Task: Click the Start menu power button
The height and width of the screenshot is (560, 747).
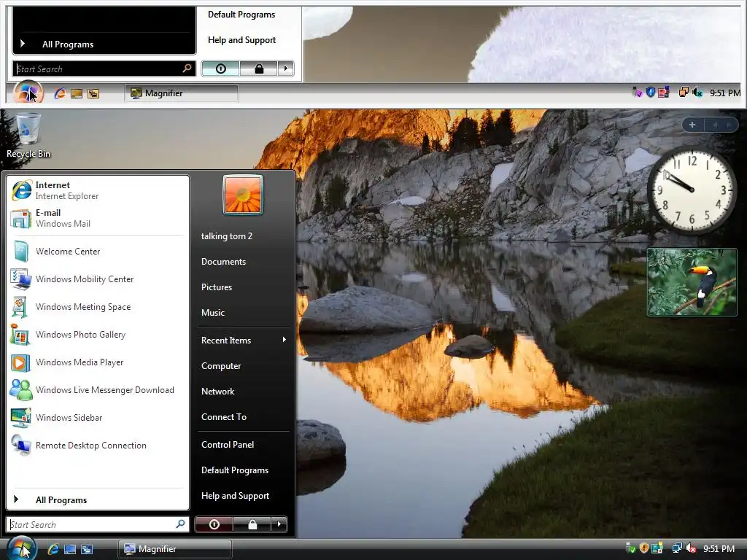Action: click(214, 524)
